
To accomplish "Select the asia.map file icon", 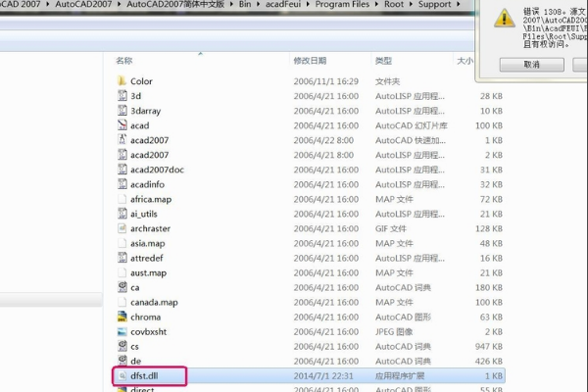I will coord(122,243).
